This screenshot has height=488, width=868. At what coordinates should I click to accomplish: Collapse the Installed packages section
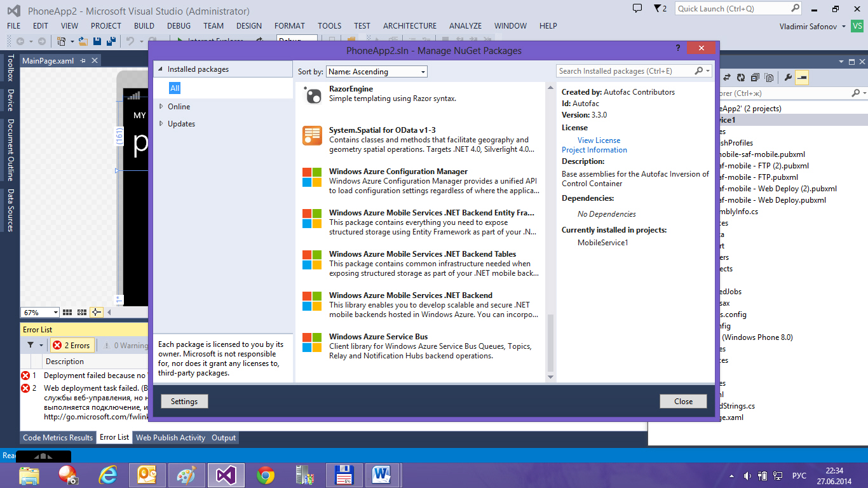pos(160,69)
